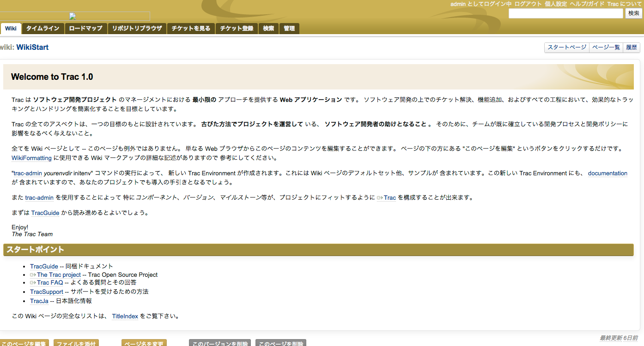Click the broken logo image
Viewport: 644px width, 346px height.
point(75,17)
